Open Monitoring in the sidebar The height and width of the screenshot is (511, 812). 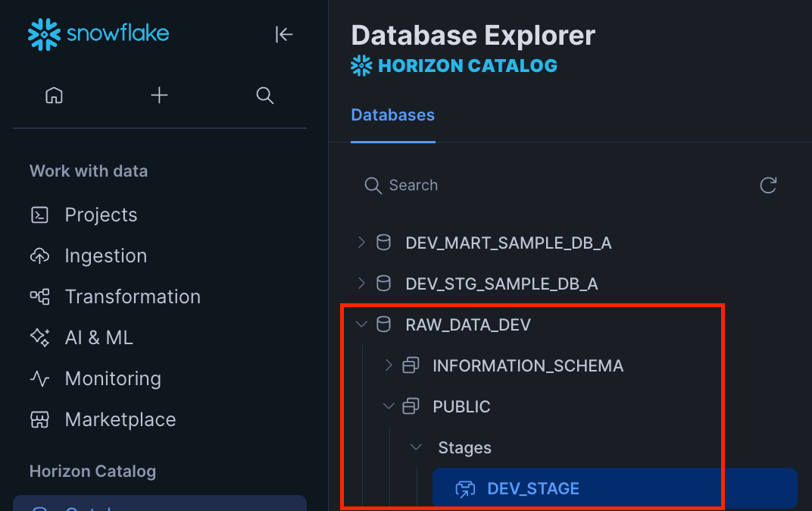tap(113, 379)
